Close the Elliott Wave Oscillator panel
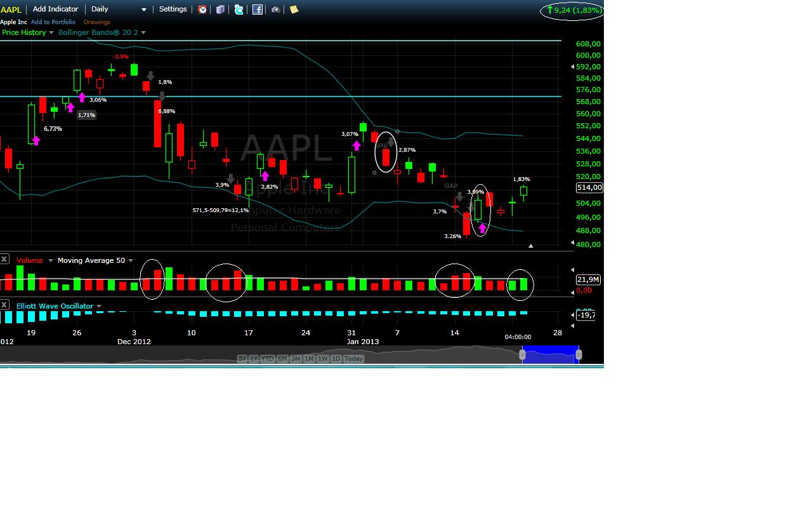 (4, 305)
